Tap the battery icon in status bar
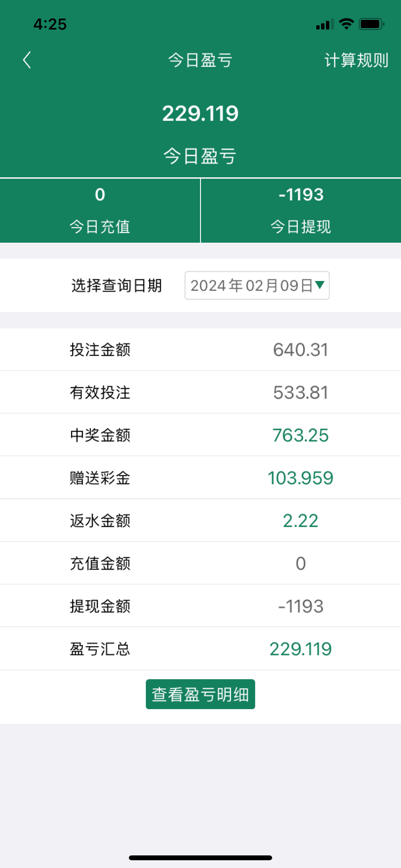The height and width of the screenshot is (868, 401). 371,24
